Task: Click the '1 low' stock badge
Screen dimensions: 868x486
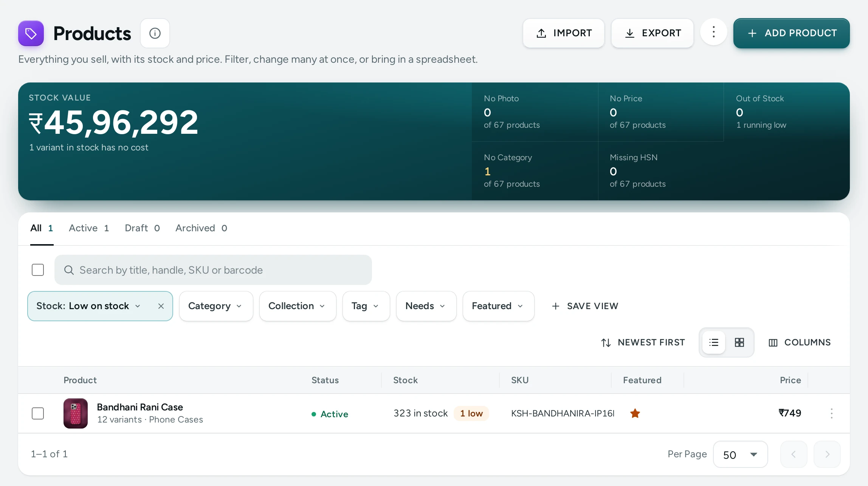Action: point(471,413)
